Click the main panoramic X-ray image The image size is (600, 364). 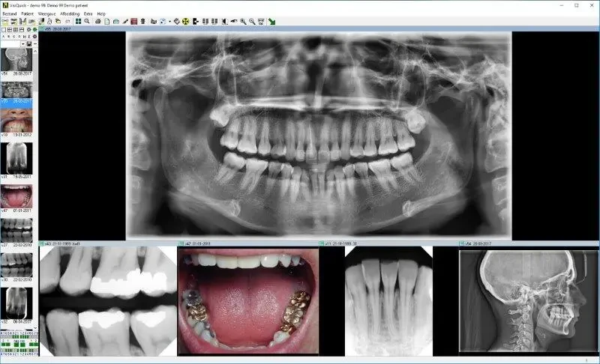(x=319, y=135)
